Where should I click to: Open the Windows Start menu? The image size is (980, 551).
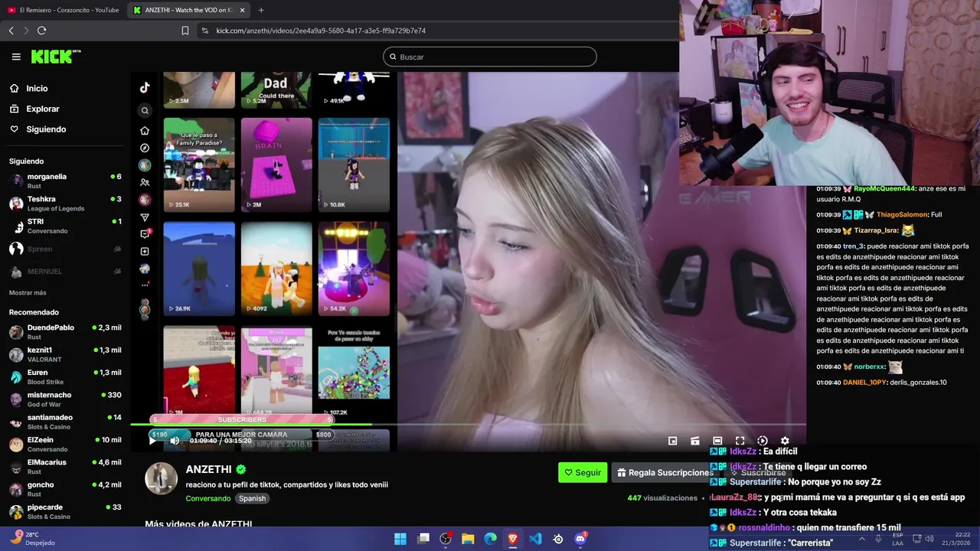400,539
